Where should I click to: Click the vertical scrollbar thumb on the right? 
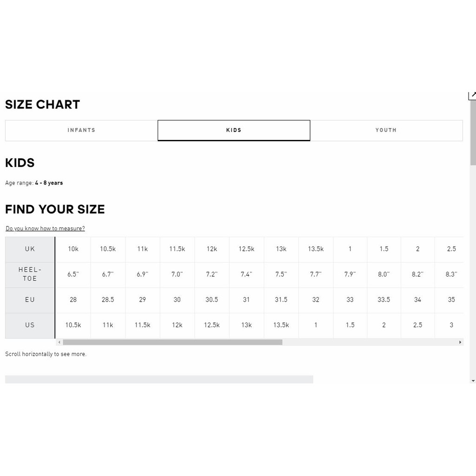tap(473, 133)
